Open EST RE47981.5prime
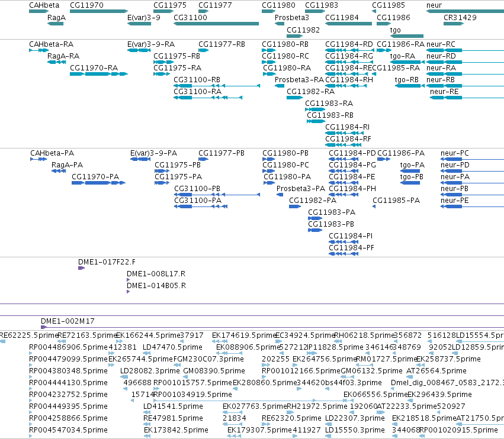 click(147, 424)
